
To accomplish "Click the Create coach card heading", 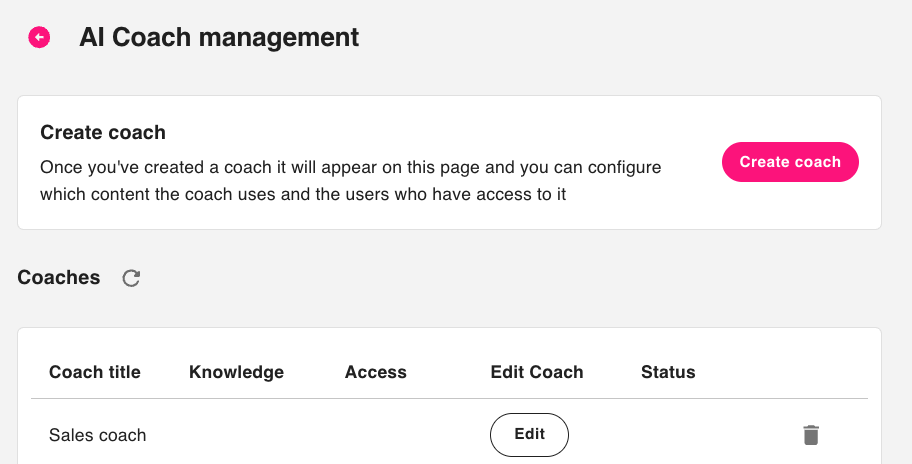I will 102,132.
